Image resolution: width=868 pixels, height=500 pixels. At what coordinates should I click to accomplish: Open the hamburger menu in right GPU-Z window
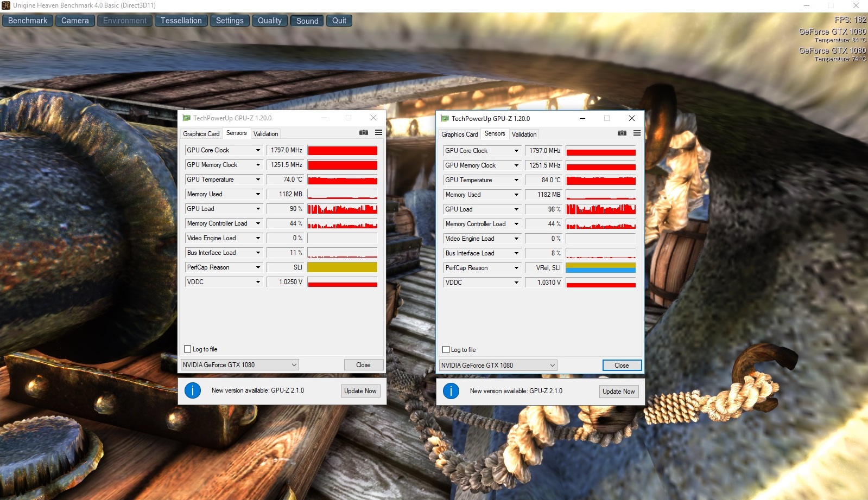637,133
